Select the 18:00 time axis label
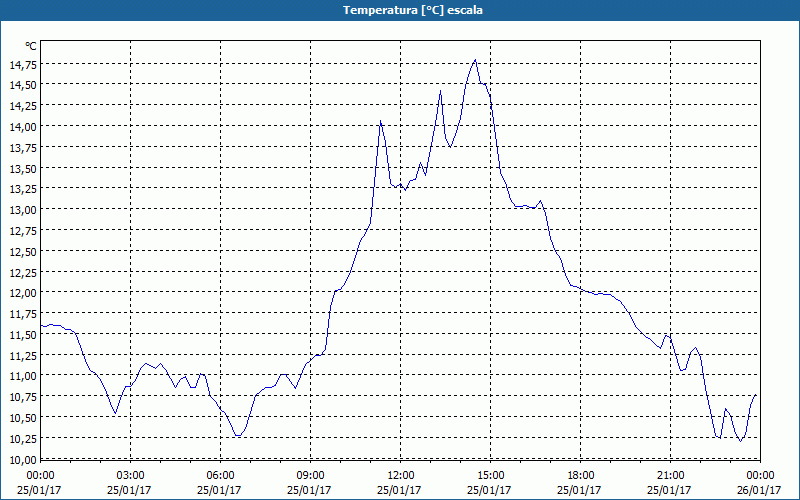 pyautogui.click(x=581, y=476)
